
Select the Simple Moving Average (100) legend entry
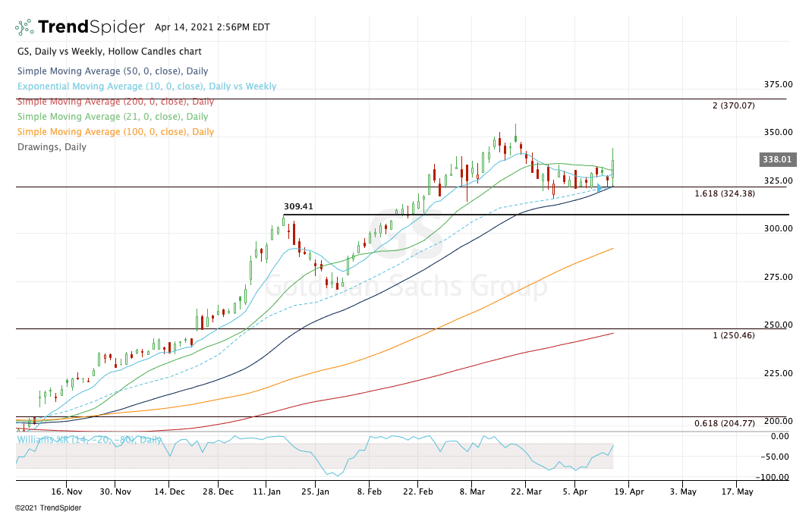[115, 131]
